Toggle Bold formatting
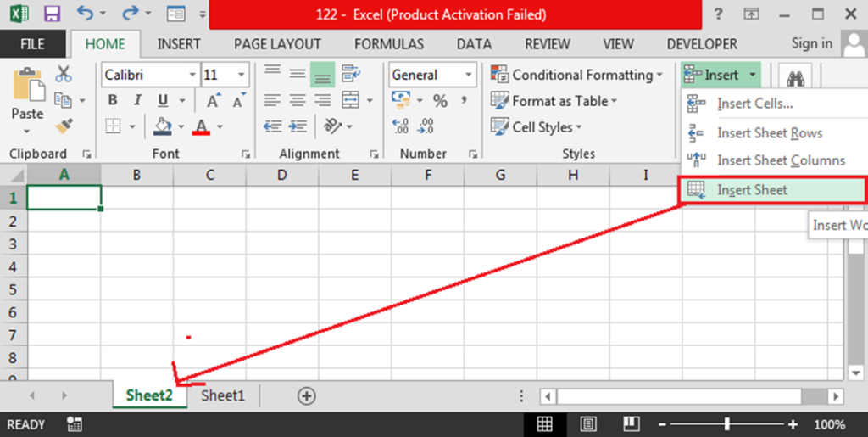This screenshot has width=868, height=437. click(113, 101)
